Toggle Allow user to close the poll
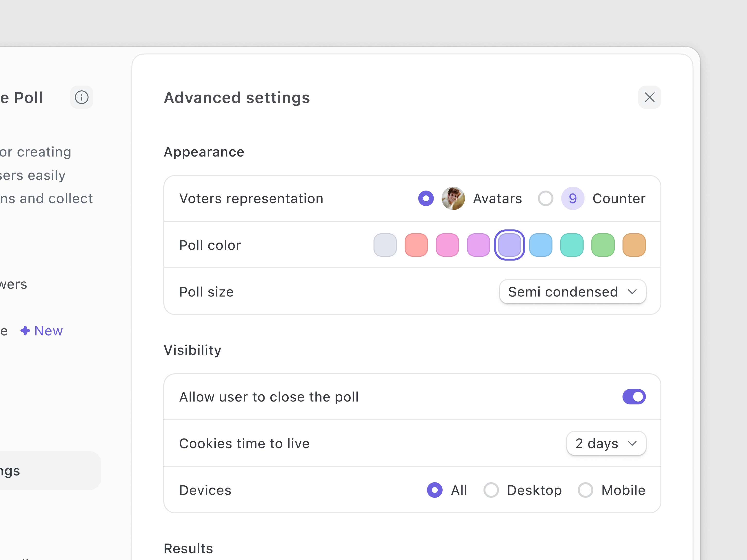This screenshot has height=560, width=747. click(635, 396)
